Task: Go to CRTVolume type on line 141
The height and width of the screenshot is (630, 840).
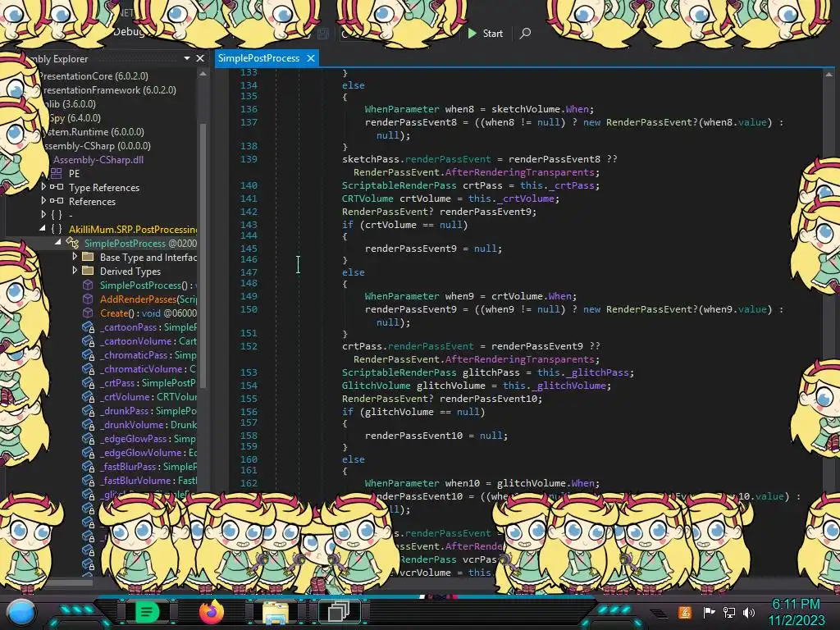Action: [x=368, y=199]
